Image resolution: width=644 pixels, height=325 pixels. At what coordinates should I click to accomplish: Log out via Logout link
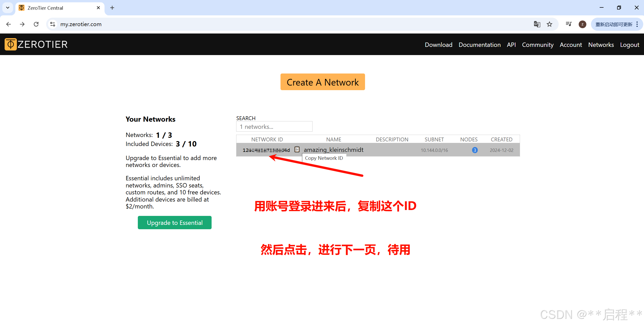point(630,45)
